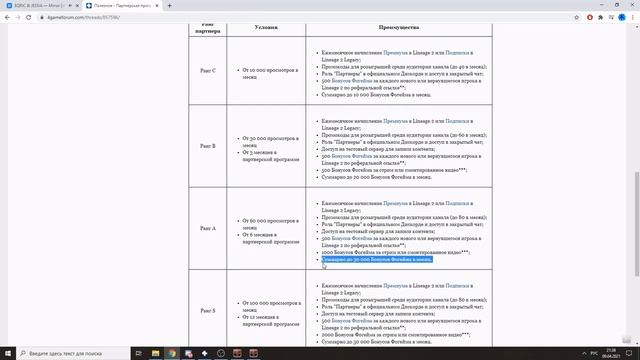Select the Партнерская программа tab

[121, 6]
